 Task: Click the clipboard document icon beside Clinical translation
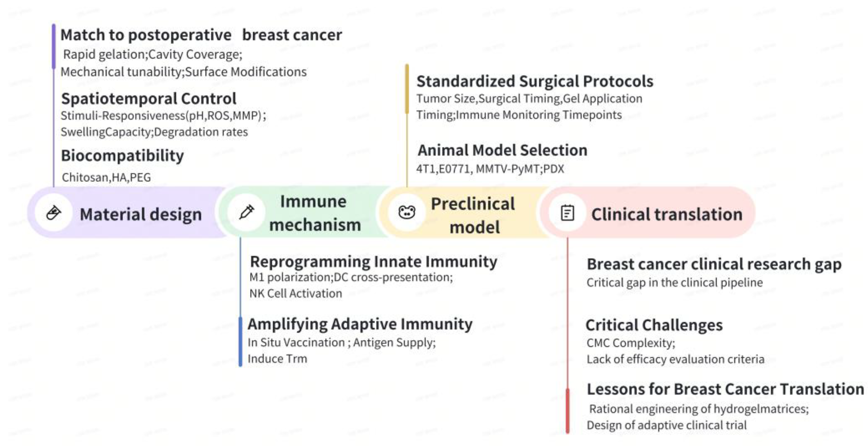click(567, 213)
